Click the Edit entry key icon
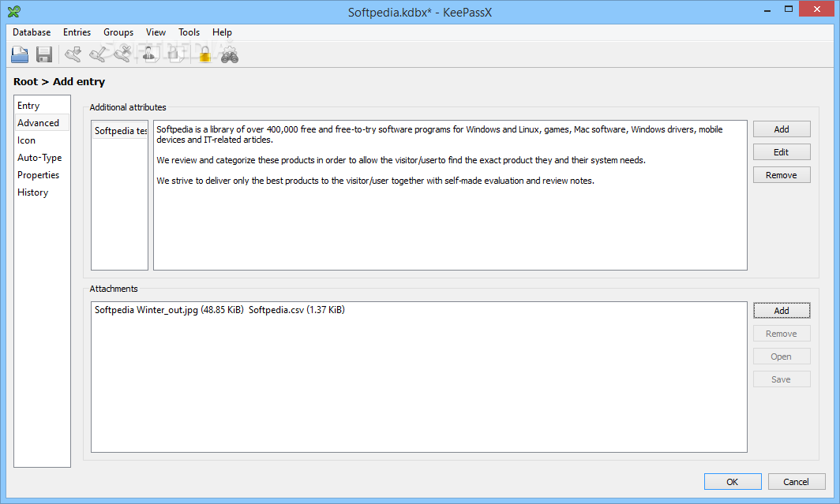Image resolution: width=840 pixels, height=504 pixels. pyautogui.click(x=98, y=54)
